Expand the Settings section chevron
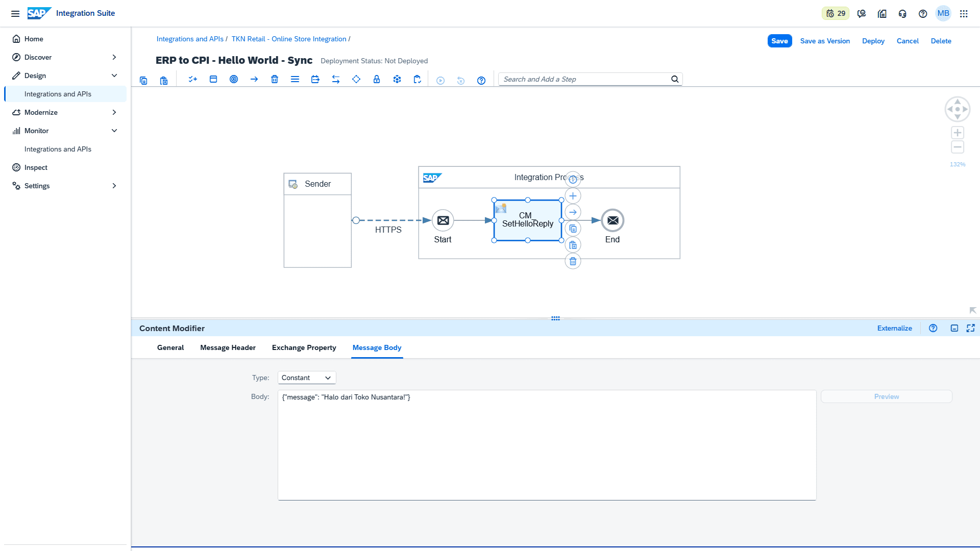The width and height of the screenshot is (980, 551). click(114, 186)
